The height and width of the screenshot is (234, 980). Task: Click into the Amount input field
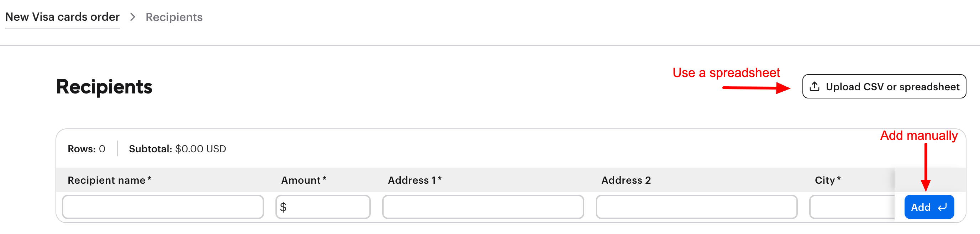point(327,207)
